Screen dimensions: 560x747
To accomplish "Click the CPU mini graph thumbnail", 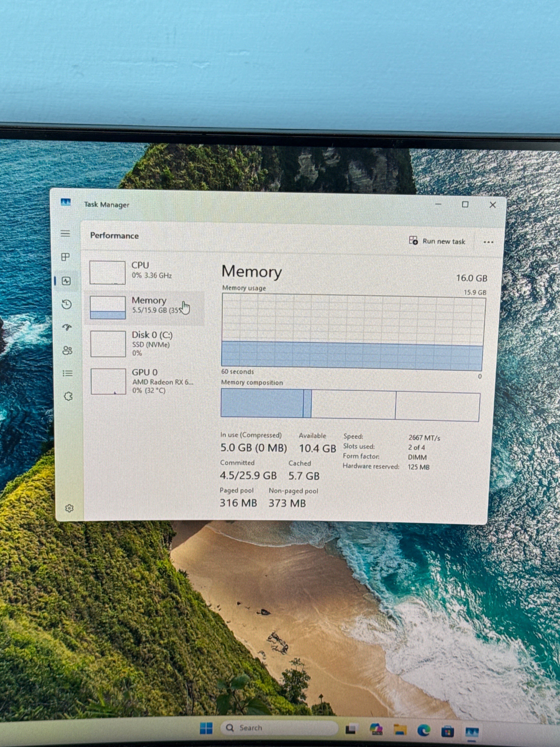I will pos(107,272).
